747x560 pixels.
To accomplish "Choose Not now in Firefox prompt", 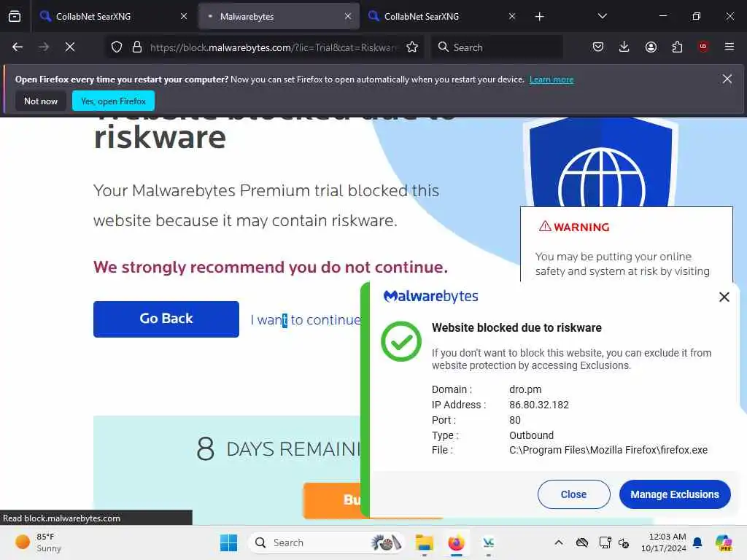I will point(41,101).
